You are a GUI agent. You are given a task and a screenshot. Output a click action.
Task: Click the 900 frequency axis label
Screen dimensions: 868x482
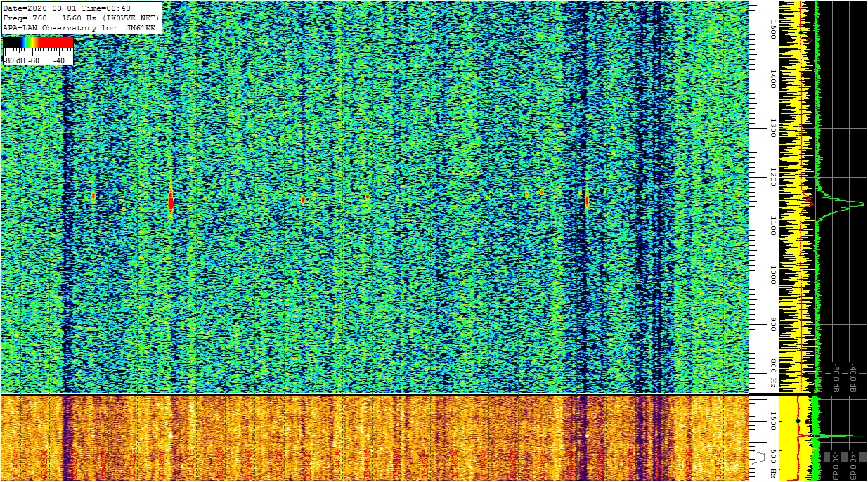click(773, 324)
